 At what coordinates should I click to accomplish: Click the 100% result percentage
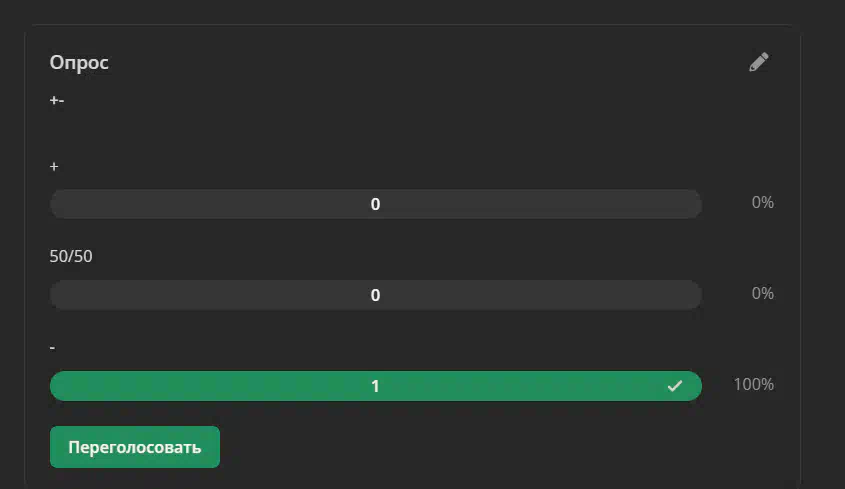coord(753,384)
